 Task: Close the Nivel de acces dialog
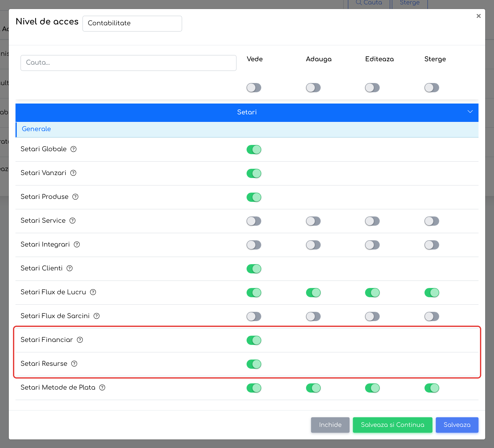478,16
